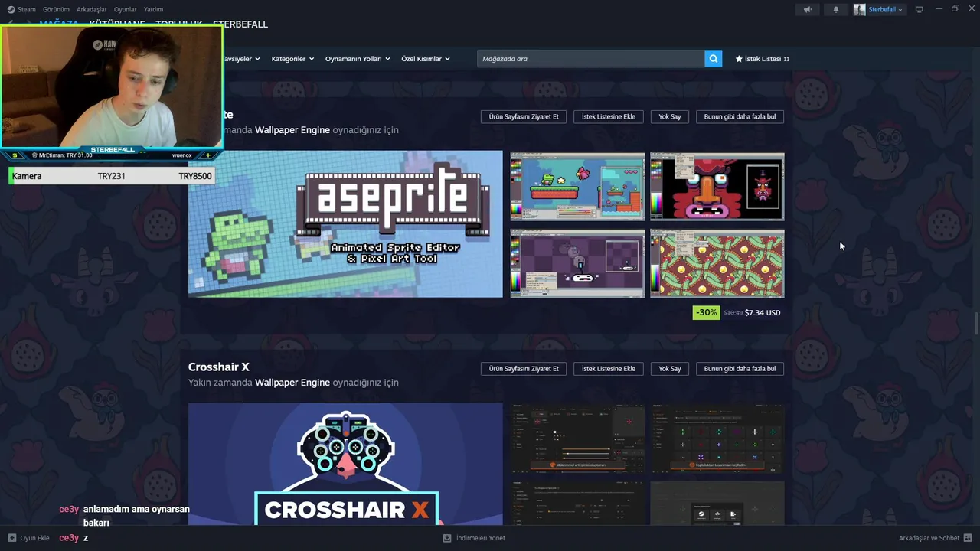The height and width of the screenshot is (551, 980).
Task: Ignore Aseprite with Yok Say
Action: [670, 116]
